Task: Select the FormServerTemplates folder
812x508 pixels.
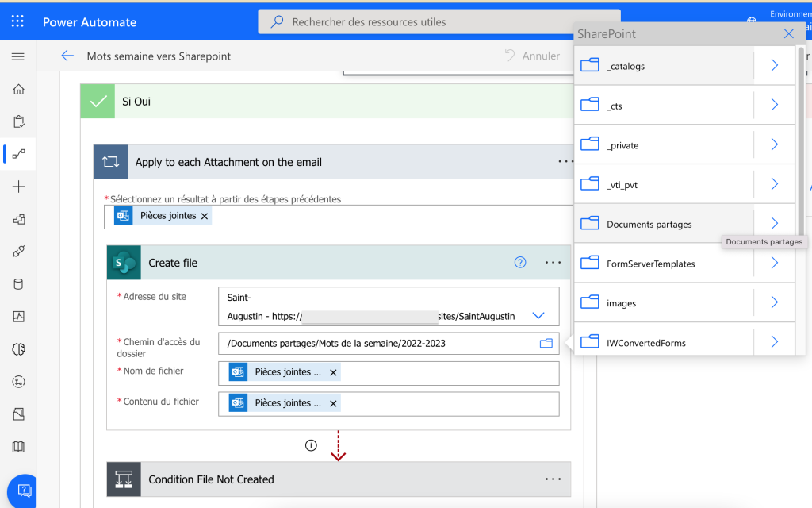Action: (x=664, y=263)
